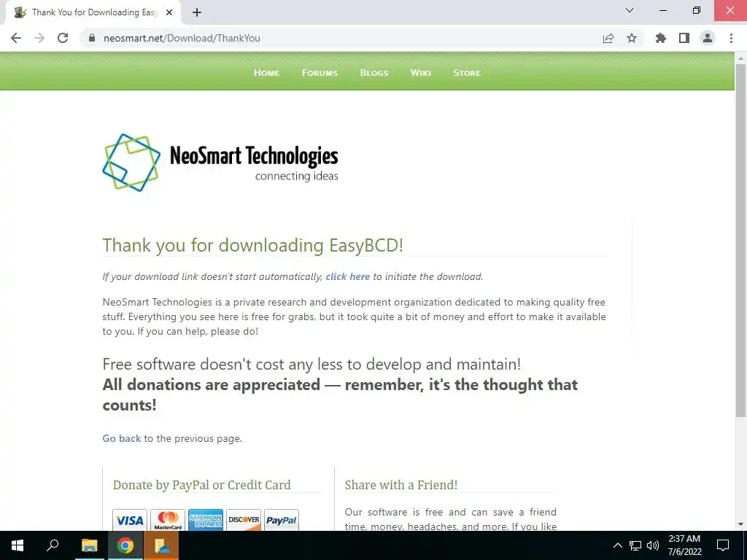This screenshot has width=747, height=560.
Task: Click the address bar URL field
Action: (x=343, y=38)
